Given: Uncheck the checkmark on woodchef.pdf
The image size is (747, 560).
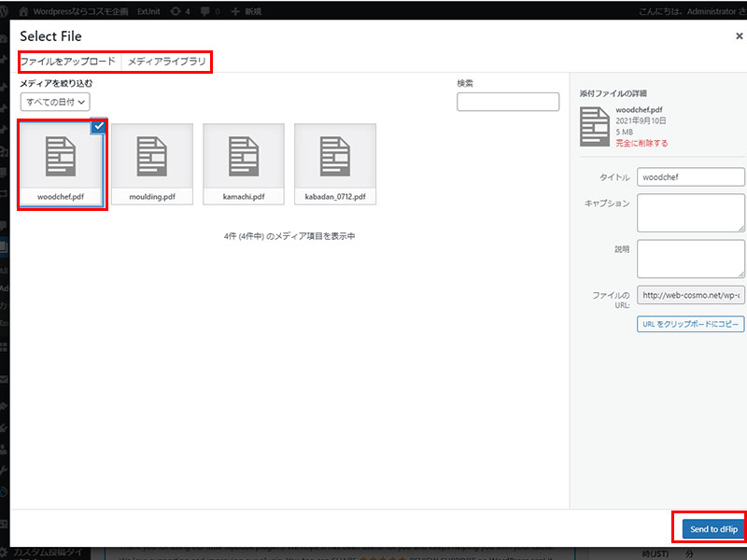Looking at the screenshot, I should [99, 127].
